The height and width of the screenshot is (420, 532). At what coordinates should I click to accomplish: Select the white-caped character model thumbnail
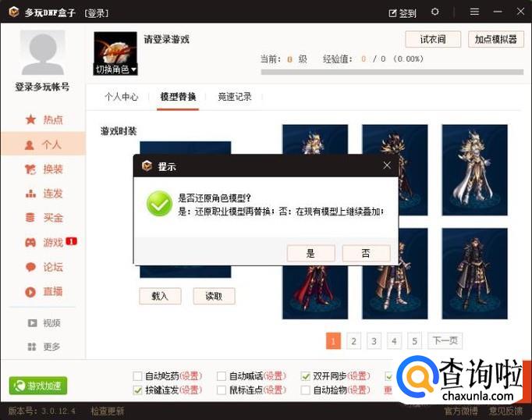pyautogui.click(x=474, y=170)
